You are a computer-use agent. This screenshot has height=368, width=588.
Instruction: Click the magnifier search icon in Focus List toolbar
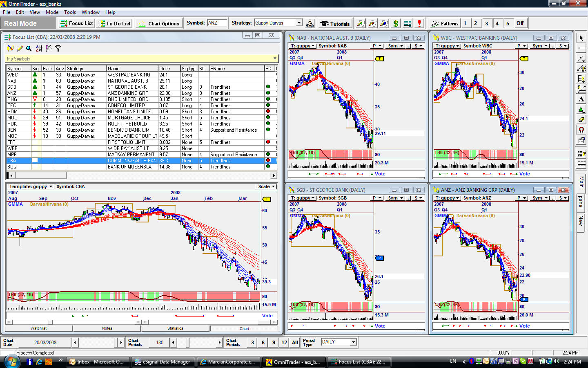pos(29,48)
